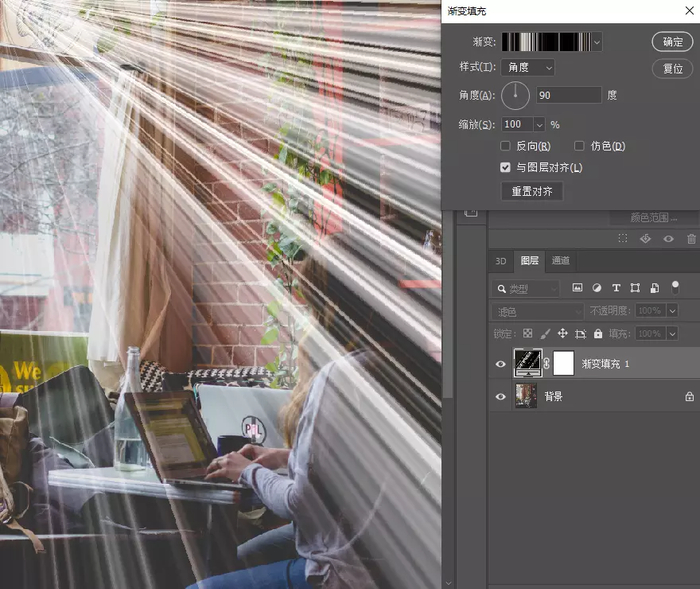Switch to the 通道 channels tab
700x589 pixels.
click(x=560, y=261)
